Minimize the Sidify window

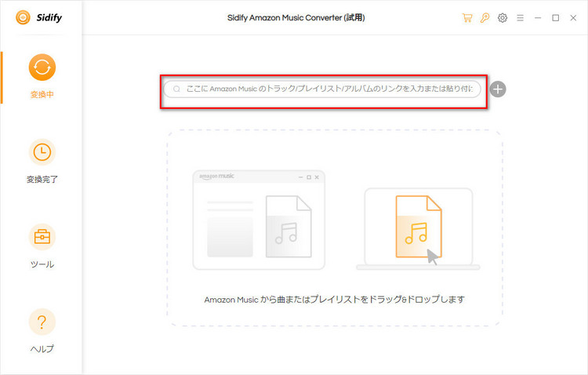pos(538,17)
